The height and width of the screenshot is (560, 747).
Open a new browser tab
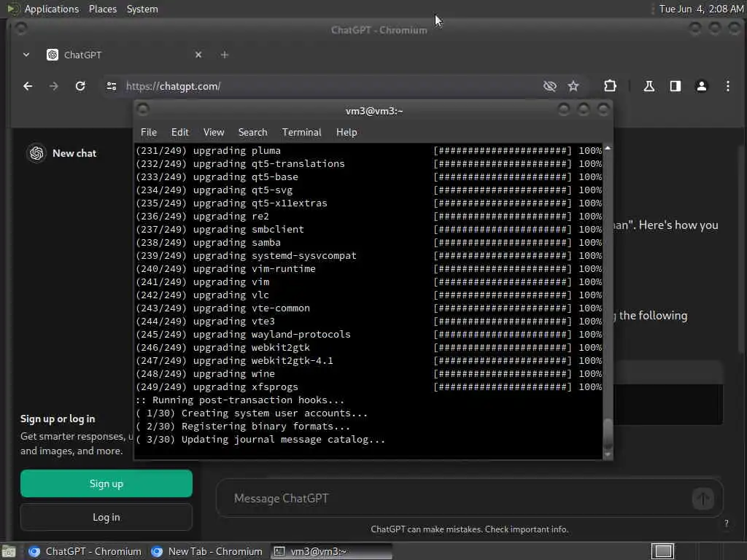tap(225, 55)
